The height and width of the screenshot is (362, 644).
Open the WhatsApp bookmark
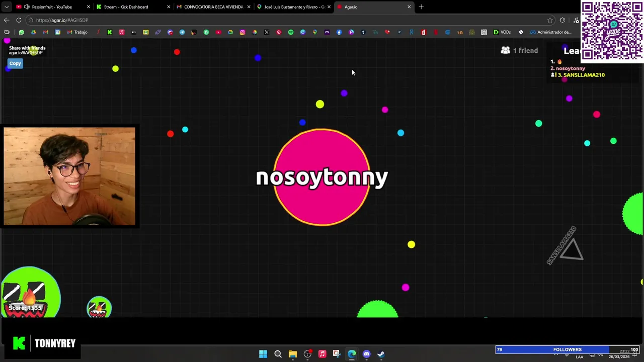pyautogui.click(x=22, y=32)
